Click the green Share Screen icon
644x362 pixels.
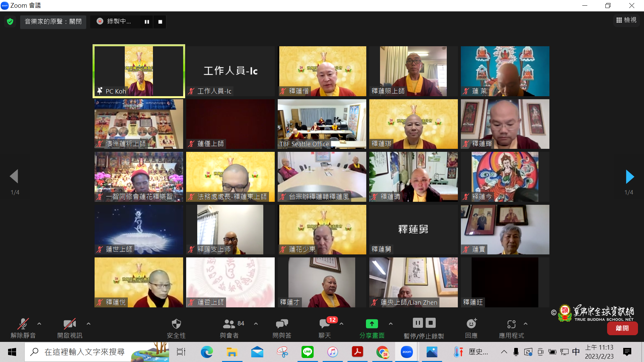coord(372,324)
